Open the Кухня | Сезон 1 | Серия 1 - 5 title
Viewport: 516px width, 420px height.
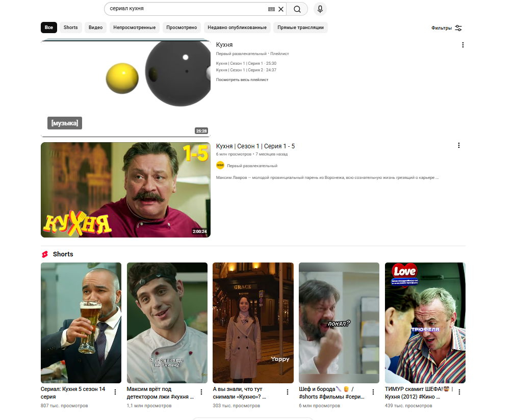point(255,146)
